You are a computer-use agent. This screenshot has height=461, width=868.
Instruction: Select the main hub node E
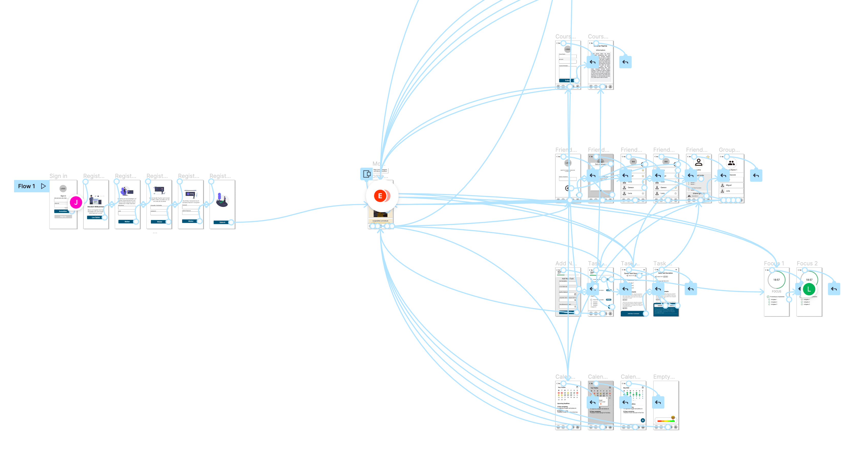click(381, 196)
